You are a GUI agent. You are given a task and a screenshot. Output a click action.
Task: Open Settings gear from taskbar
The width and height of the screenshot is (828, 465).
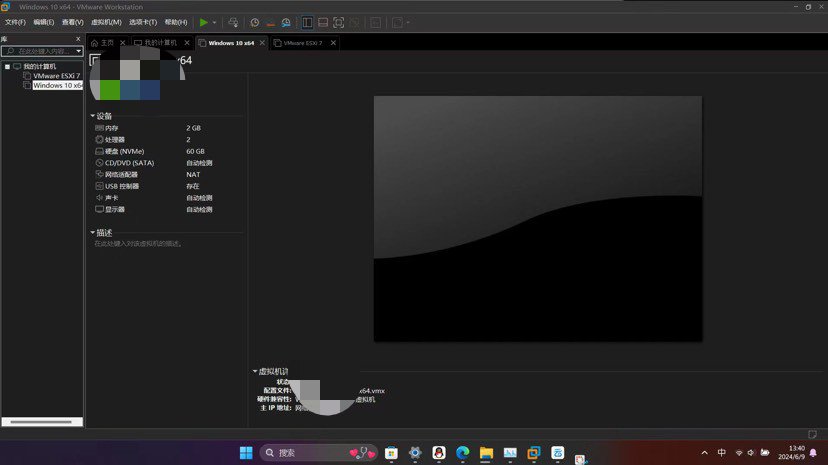[415, 453]
